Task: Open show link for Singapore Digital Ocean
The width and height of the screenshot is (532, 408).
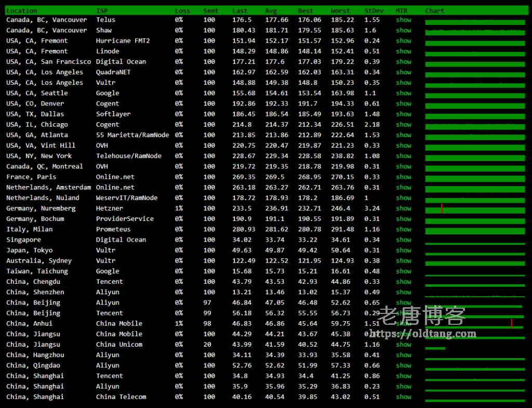Action: point(403,240)
